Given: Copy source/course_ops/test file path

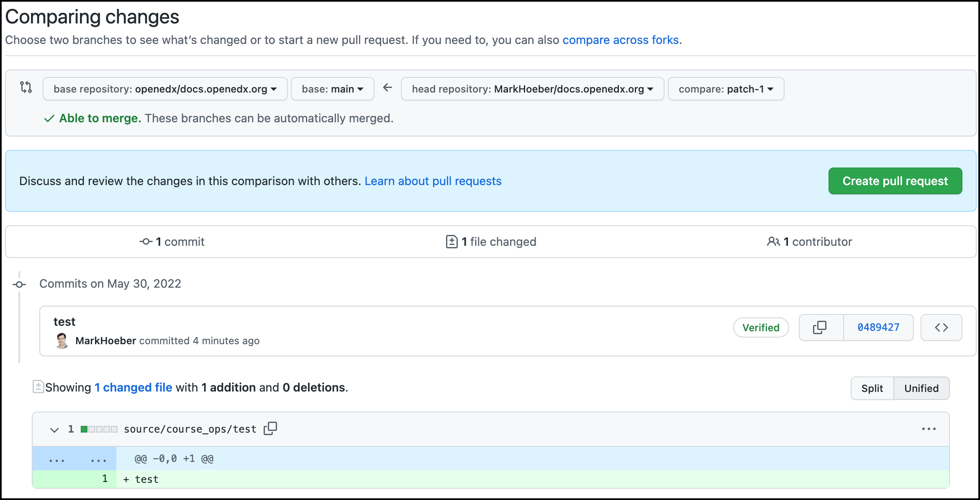Looking at the screenshot, I should tap(270, 428).
